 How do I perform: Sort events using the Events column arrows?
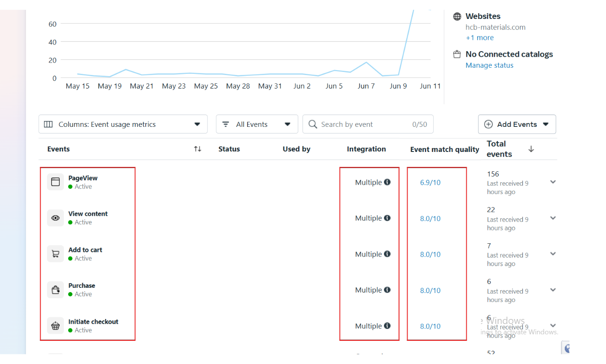[197, 149]
